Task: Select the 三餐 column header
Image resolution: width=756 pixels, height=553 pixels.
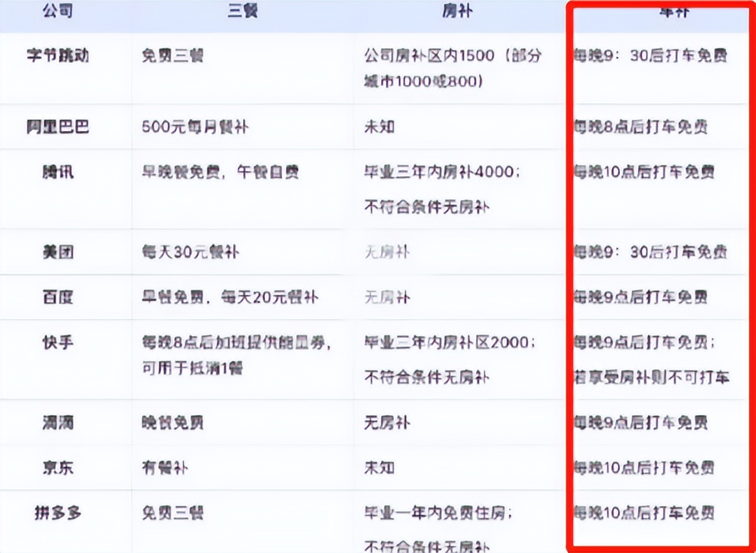Action: click(x=241, y=10)
